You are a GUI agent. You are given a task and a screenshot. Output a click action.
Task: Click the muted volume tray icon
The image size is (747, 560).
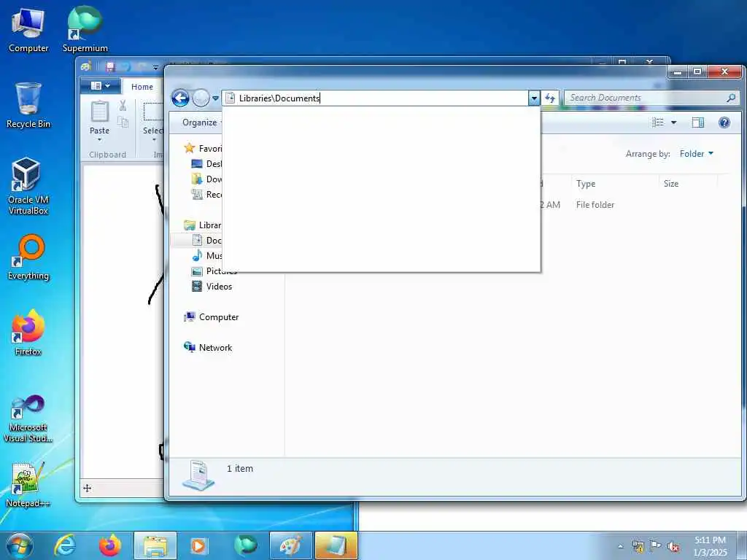(x=673, y=547)
